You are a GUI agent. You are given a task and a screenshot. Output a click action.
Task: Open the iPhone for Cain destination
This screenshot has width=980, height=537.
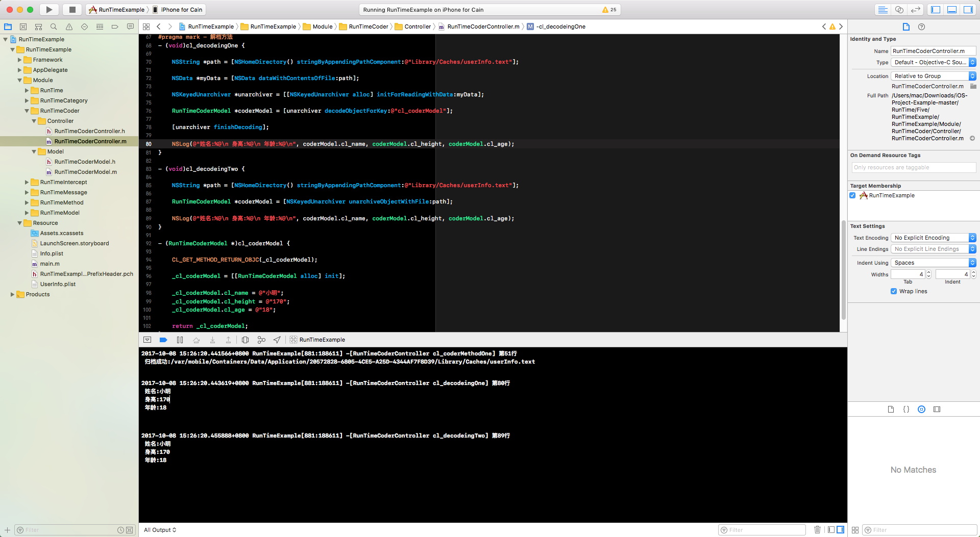pyautogui.click(x=178, y=10)
